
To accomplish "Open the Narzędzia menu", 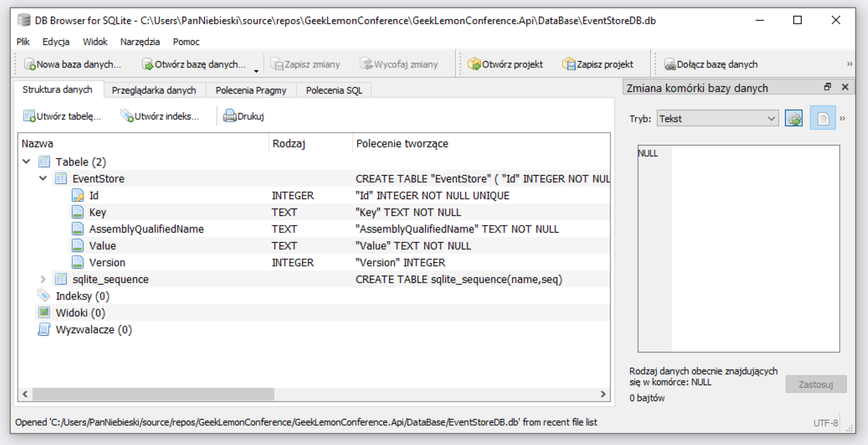I will [x=140, y=42].
